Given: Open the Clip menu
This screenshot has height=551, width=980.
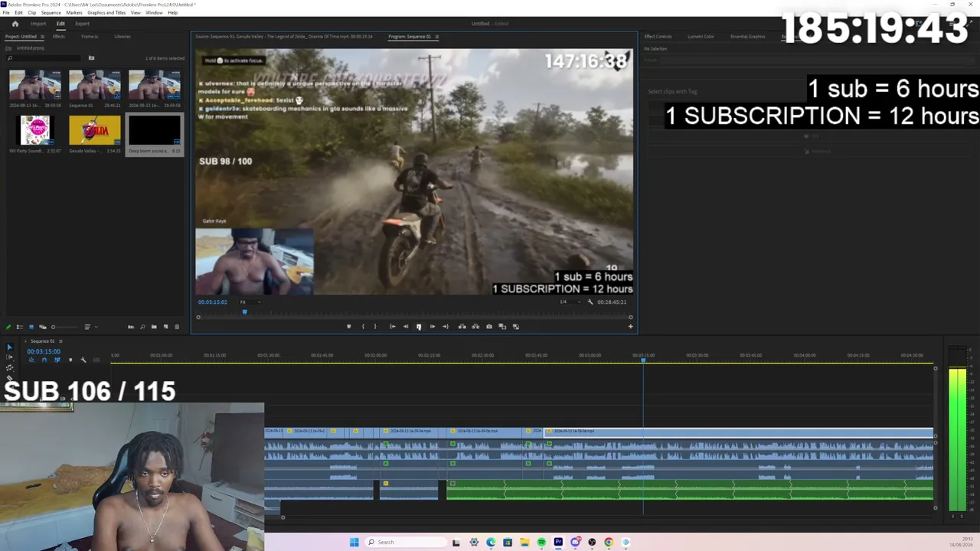Looking at the screenshot, I should pyautogui.click(x=31, y=13).
